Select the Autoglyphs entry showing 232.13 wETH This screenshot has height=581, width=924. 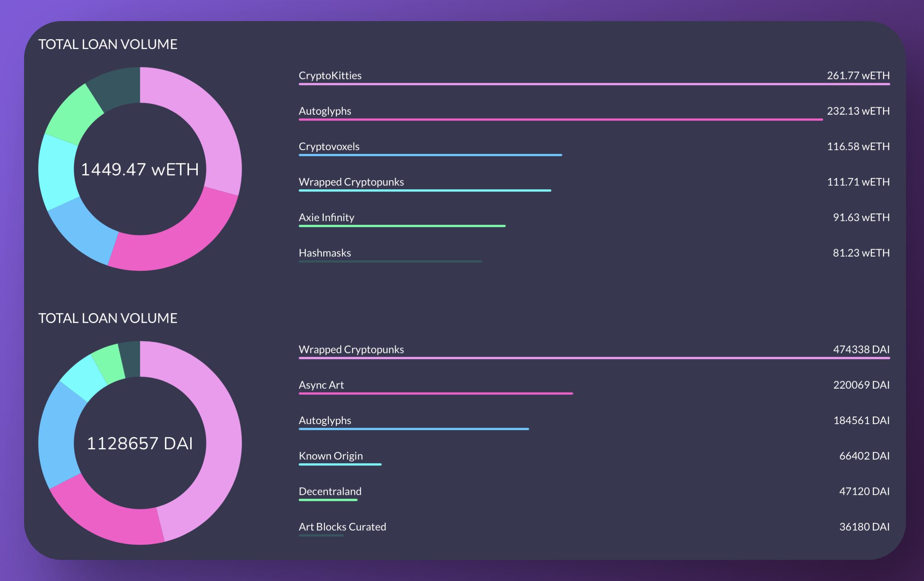325,111
